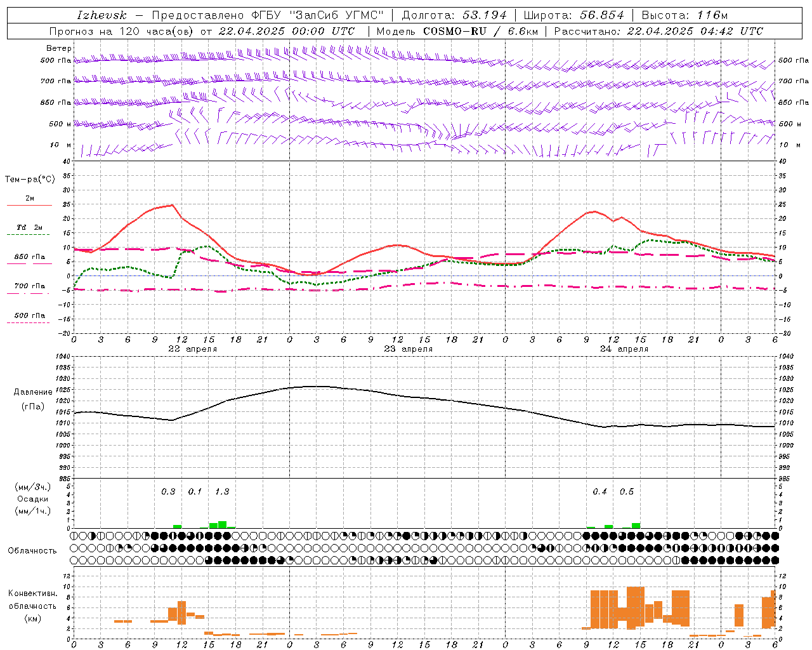Screen dimensions: 812x650
Task: Click the '500 гПа' temperature legend entry
Action: click(x=29, y=315)
